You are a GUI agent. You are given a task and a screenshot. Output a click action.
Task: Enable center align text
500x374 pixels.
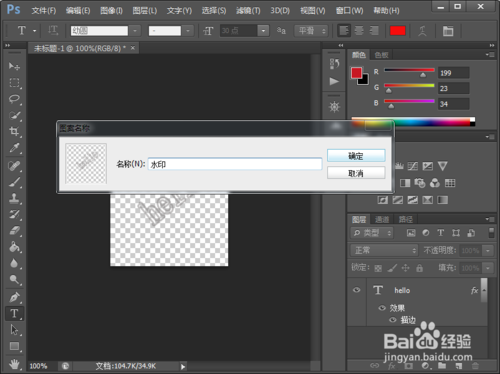(359, 31)
